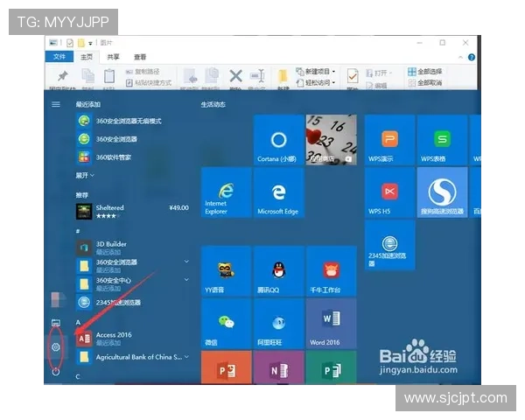The width and height of the screenshot is (525, 420).
Task: Click 打开 button in the ribbon
Action: [378, 73]
